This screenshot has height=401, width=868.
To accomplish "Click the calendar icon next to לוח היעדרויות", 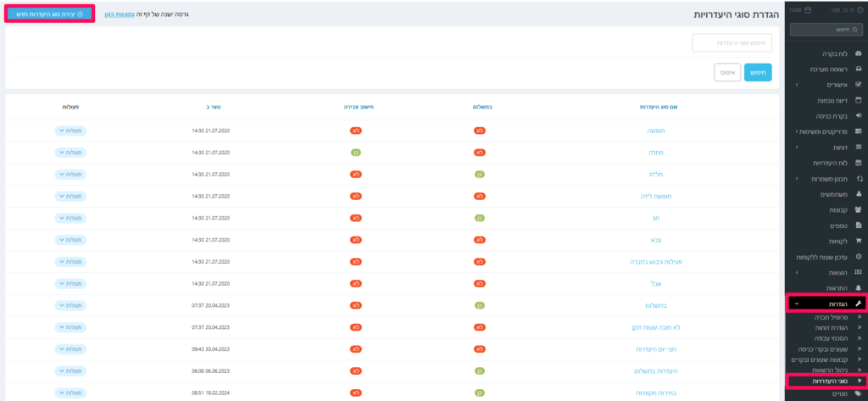I will pyautogui.click(x=858, y=163).
